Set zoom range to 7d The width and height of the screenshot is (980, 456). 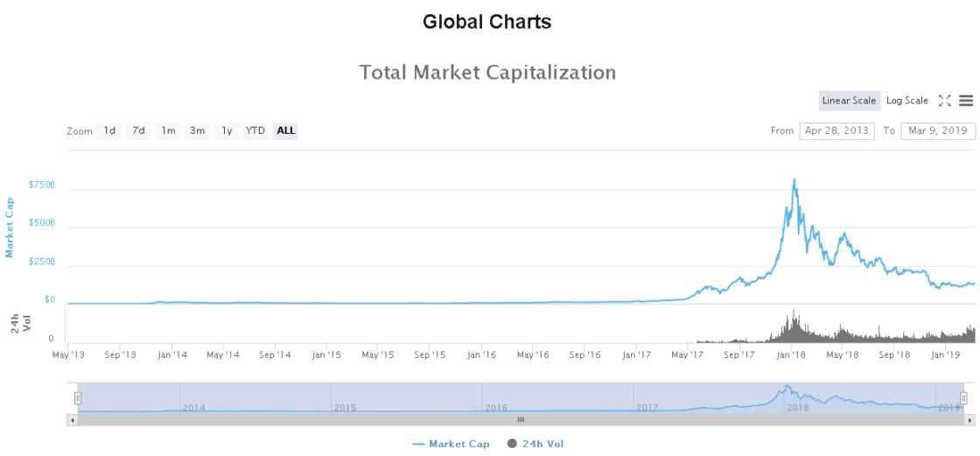(x=138, y=130)
